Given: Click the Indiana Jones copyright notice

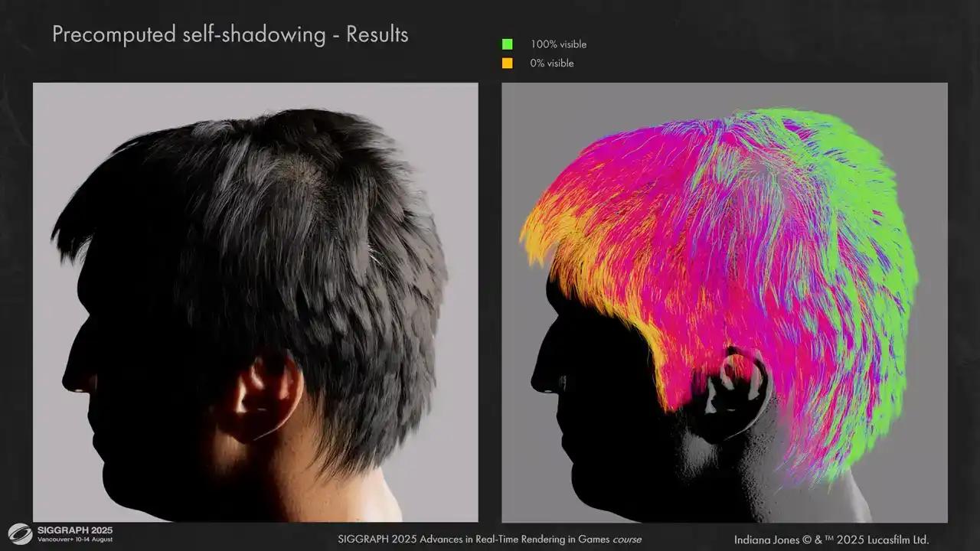Looking at the screenshot, I should tap(831, 540).
